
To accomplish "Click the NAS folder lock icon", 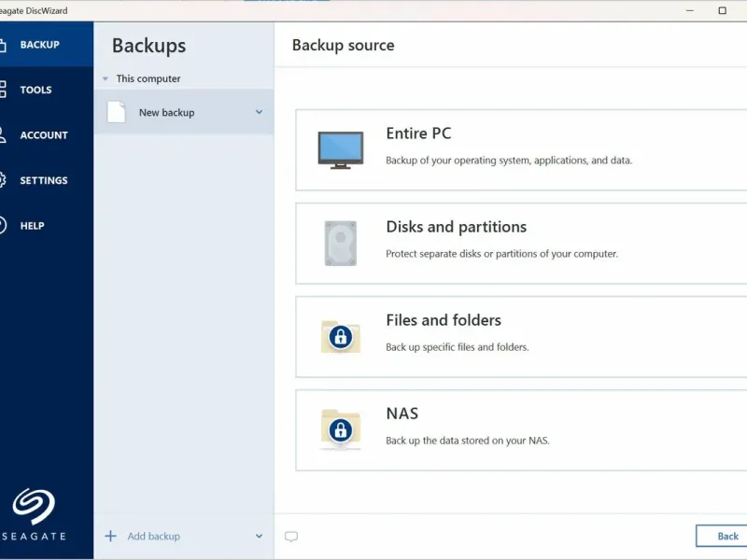I will click(340, 429).
